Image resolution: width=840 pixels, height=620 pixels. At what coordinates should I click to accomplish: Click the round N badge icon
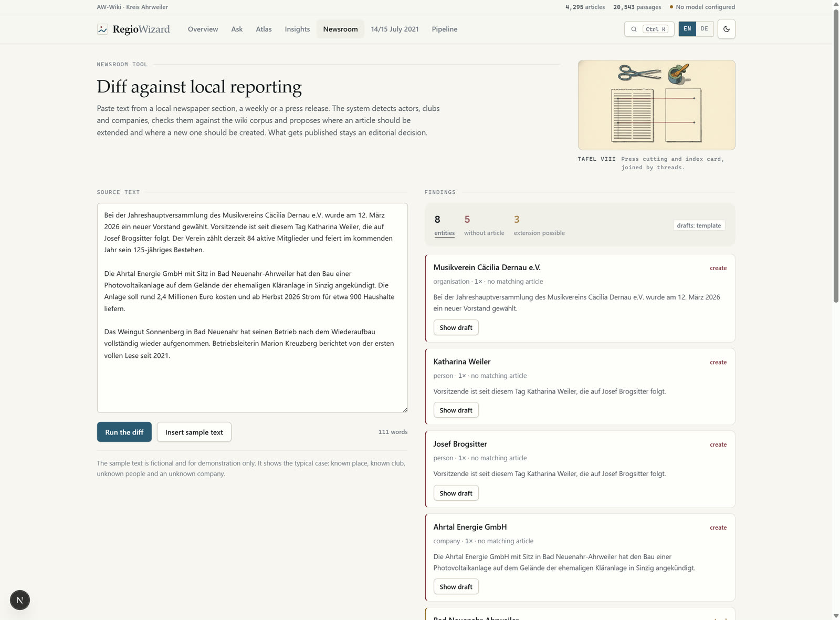point(20,600)
